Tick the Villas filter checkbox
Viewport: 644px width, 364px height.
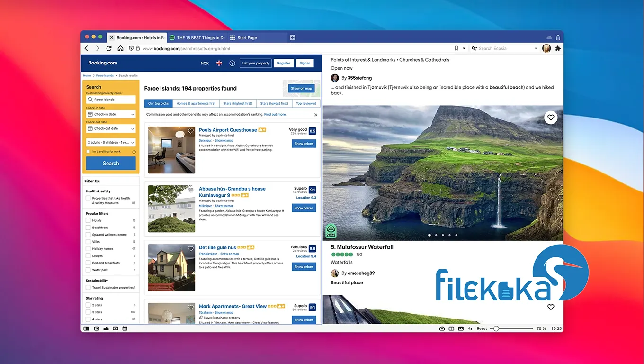tap(88, 242)
